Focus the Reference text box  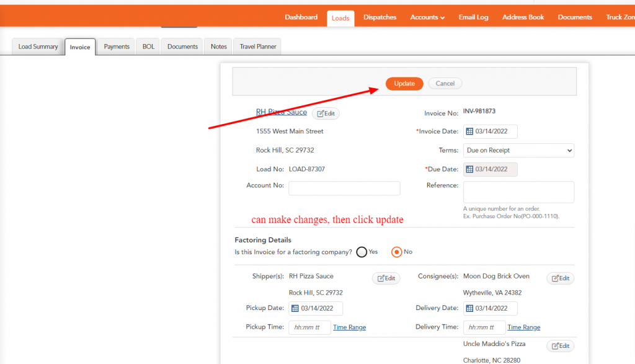(x=519, y=192)
